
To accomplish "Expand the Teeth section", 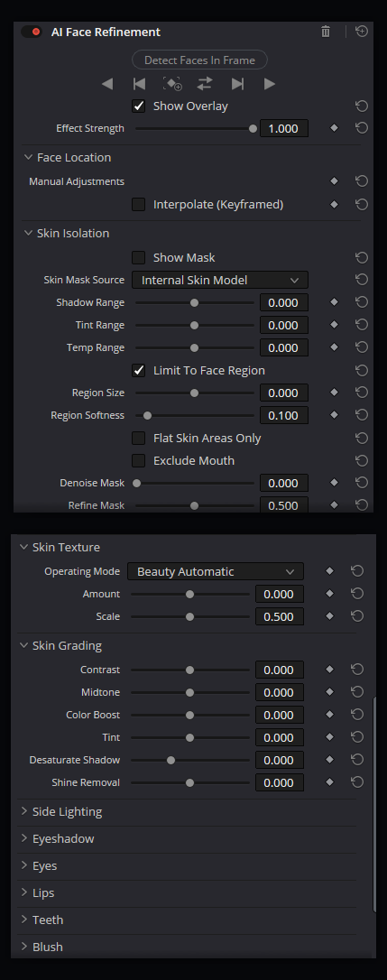I will 23,920.
